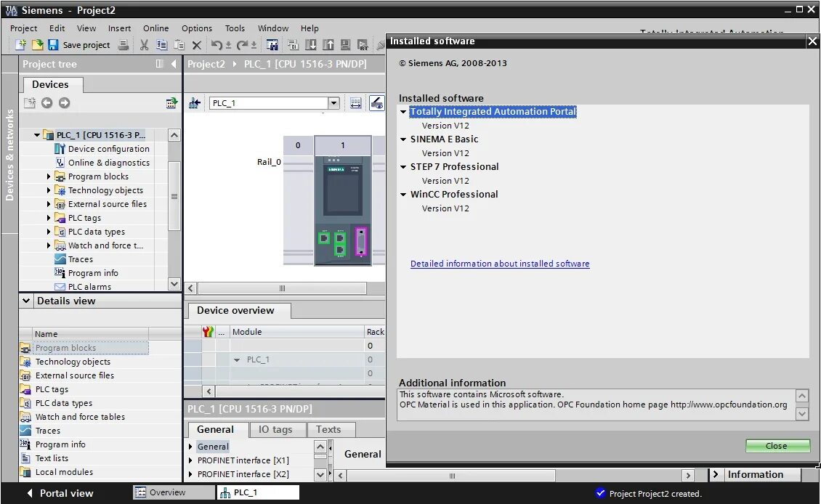Click the New project icon in toolbar

click(20, 45)
